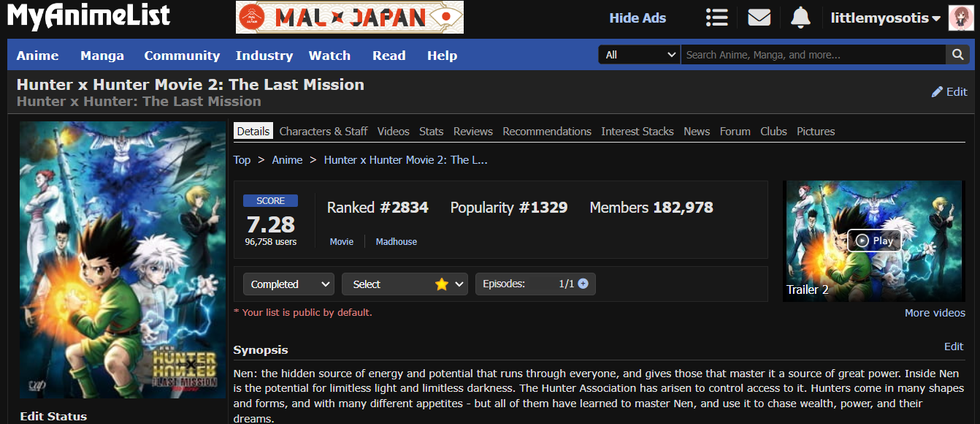Click the Hide Ads link
This screenshot has height=424, width=980.
[x=638, y=18]
